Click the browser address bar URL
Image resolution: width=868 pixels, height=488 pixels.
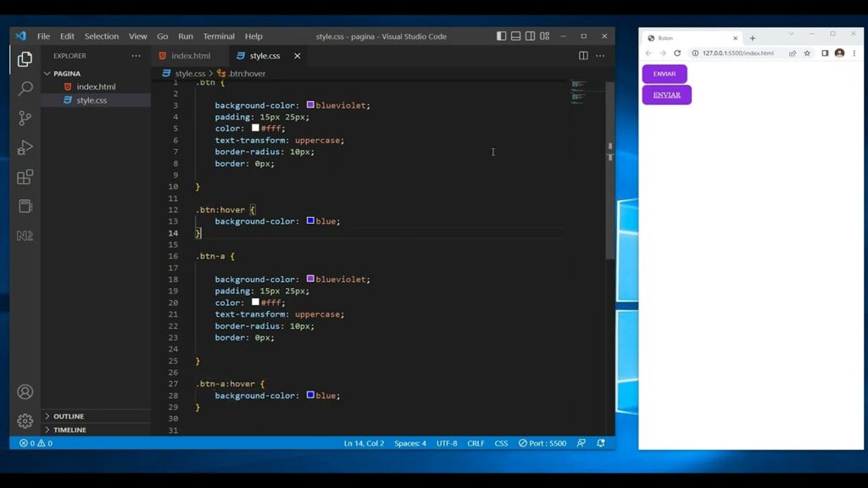pyautogui.click(x=737, y=53)
